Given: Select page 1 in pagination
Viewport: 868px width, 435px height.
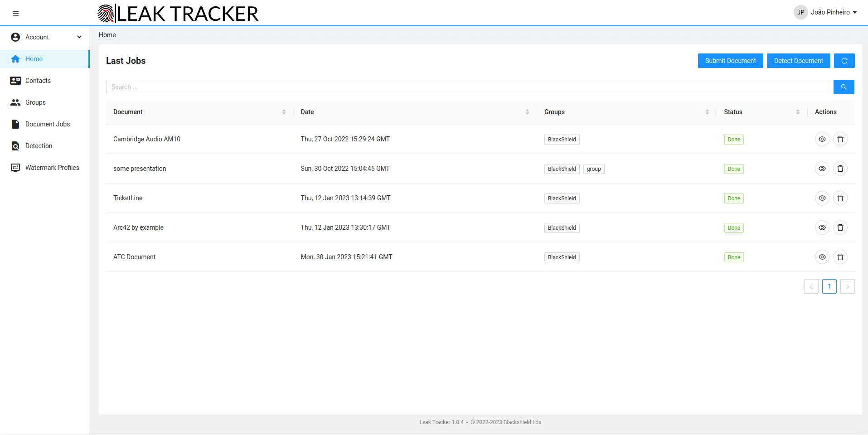Looking at the screenshot, I should [829, 286].
